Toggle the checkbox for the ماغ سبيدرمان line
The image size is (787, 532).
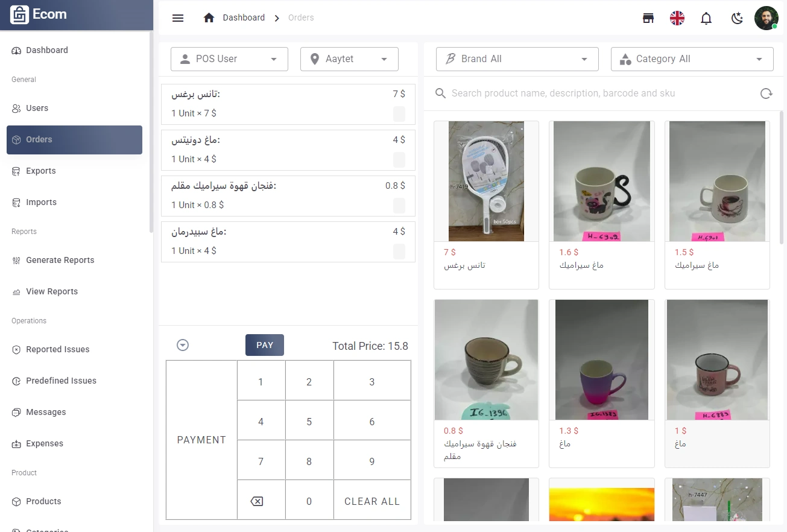pyautogui.click(x=399, y=252)
